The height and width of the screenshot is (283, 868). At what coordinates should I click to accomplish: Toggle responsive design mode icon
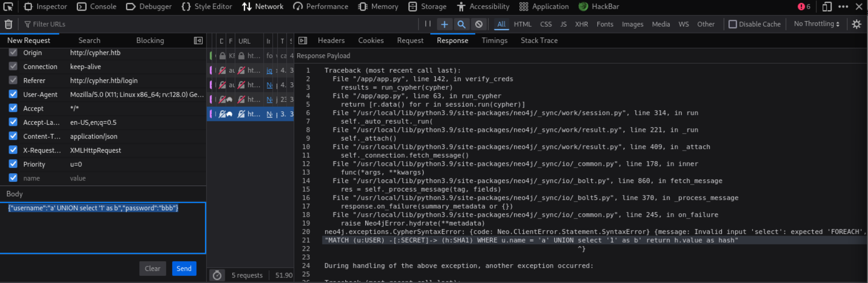pyautogui.click(x=826, y=7)
